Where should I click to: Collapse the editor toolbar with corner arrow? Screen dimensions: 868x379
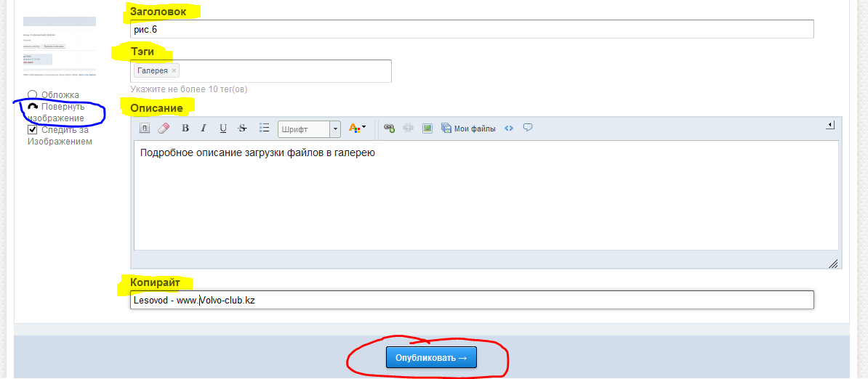[829, 126]
